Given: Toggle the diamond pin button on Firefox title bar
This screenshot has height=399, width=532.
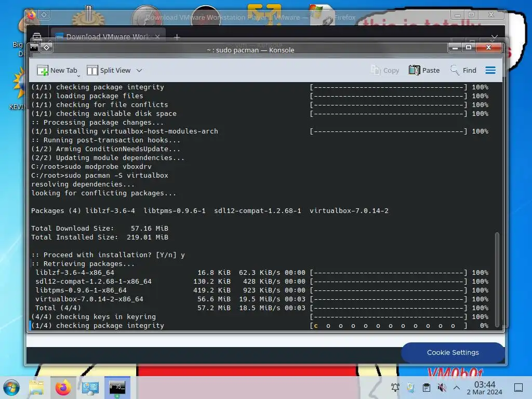Looking at the screenshot, I should click(x=44, y=15).
